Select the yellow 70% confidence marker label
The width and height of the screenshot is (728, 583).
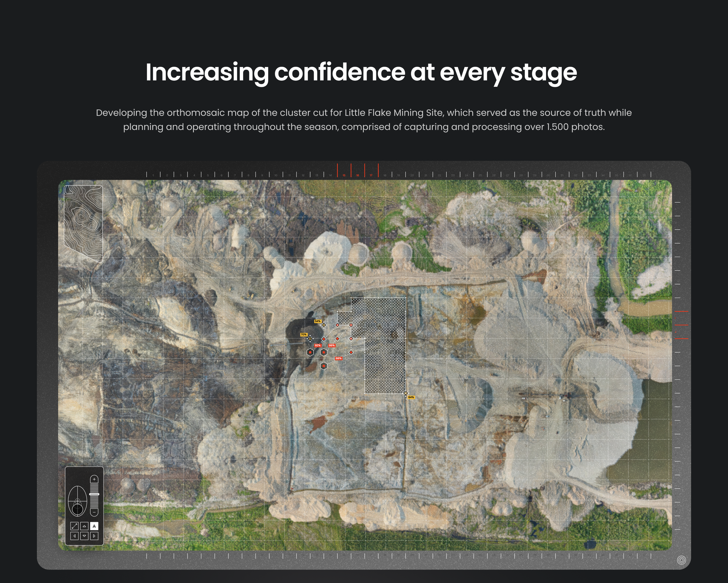[303, 335]
